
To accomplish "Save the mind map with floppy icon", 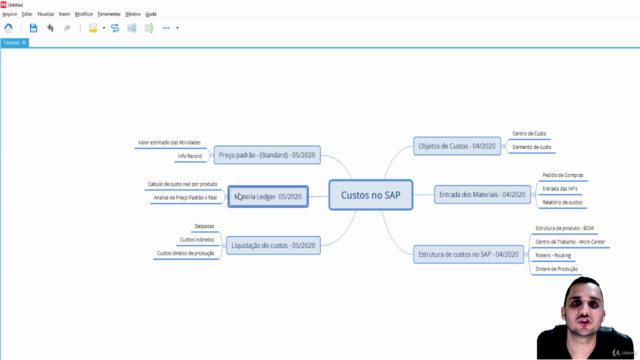I will click(33, 28).
